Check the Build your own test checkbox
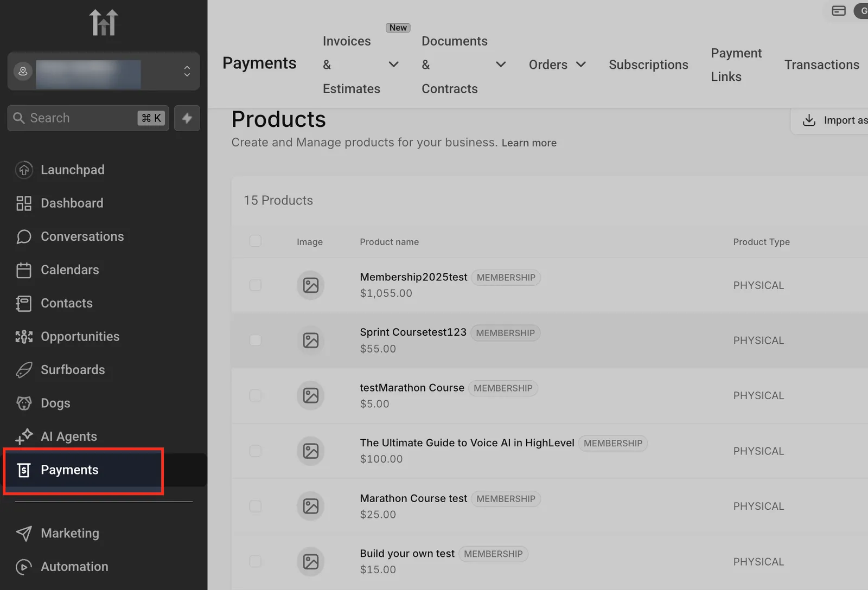The image size is (868, 590). pos(255,562)
